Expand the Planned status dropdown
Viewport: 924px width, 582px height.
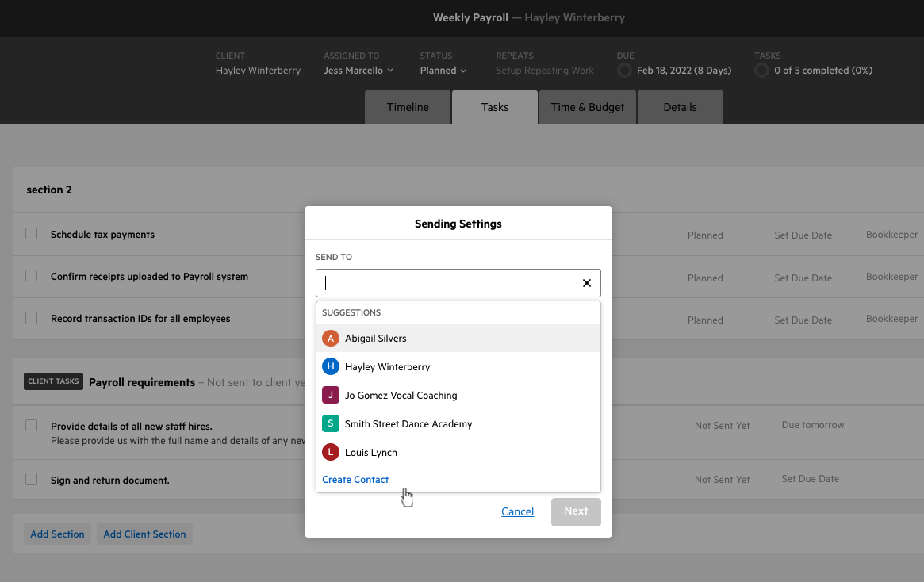click(x=443, y=70)
